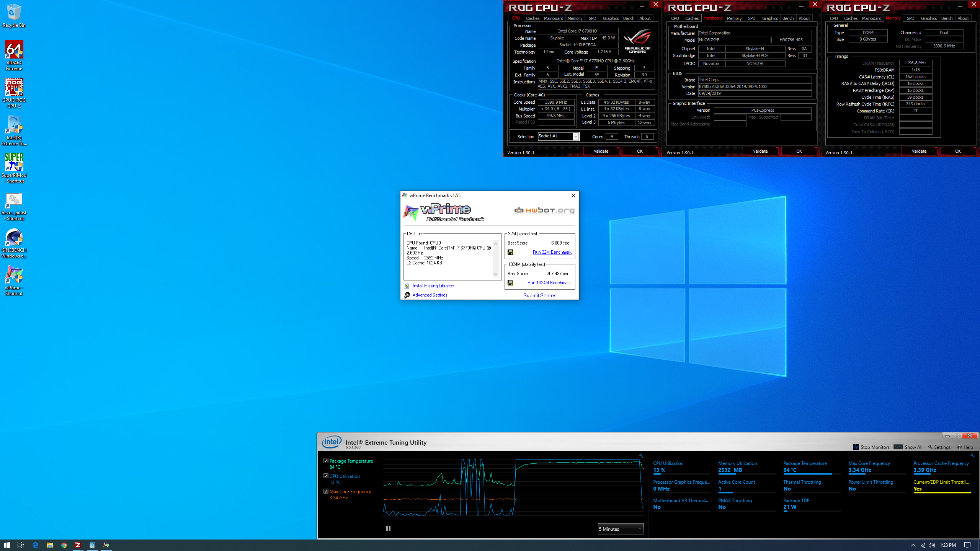This screenshot has width=980, height=551.
Task: Open Microsoft Edge from the taskbar
Action: [35, 545]
